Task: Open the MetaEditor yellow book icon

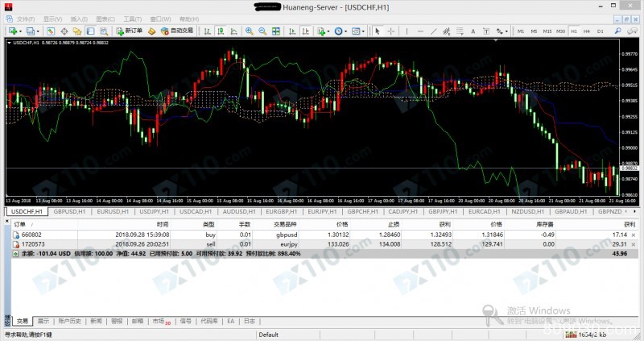Action: (152, 31)
